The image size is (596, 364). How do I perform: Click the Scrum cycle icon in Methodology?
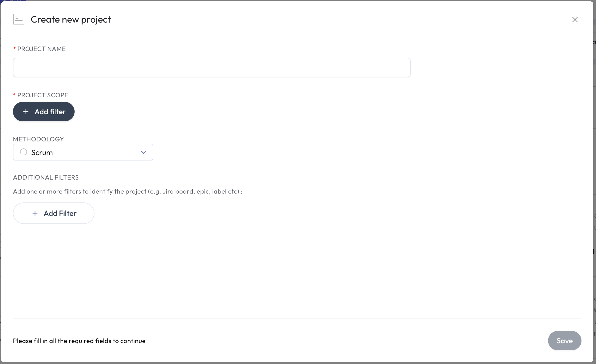(24, 152)
